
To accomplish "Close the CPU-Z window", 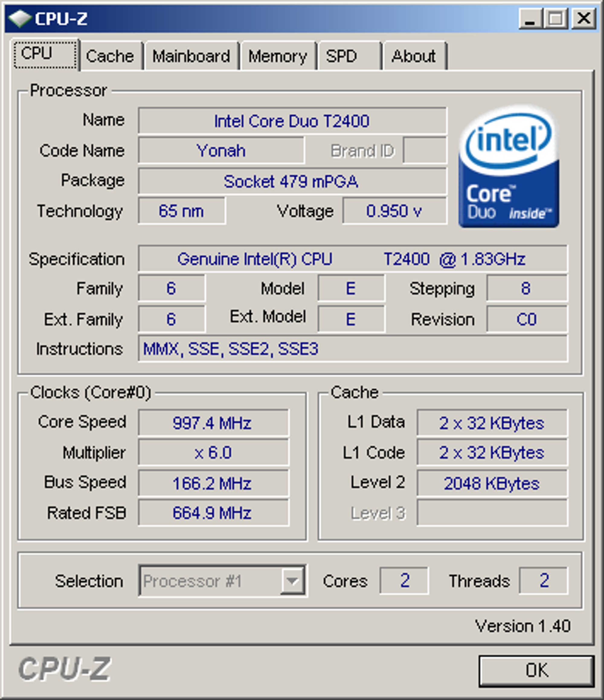I will coord(584,19).
